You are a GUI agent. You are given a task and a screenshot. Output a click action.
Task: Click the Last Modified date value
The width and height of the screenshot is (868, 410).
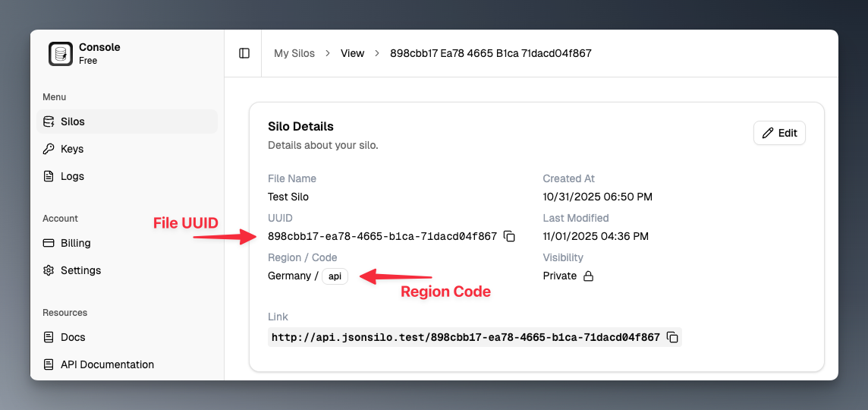pos(596,236)
